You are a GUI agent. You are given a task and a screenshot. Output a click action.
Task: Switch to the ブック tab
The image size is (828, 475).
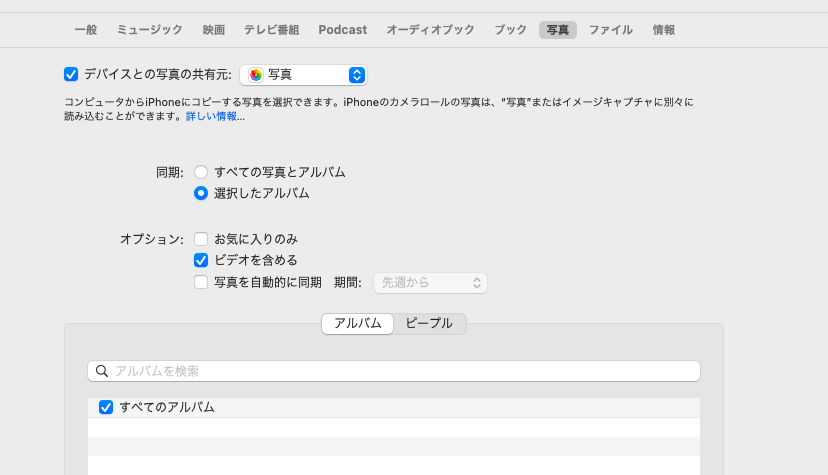tap(510, 30)
